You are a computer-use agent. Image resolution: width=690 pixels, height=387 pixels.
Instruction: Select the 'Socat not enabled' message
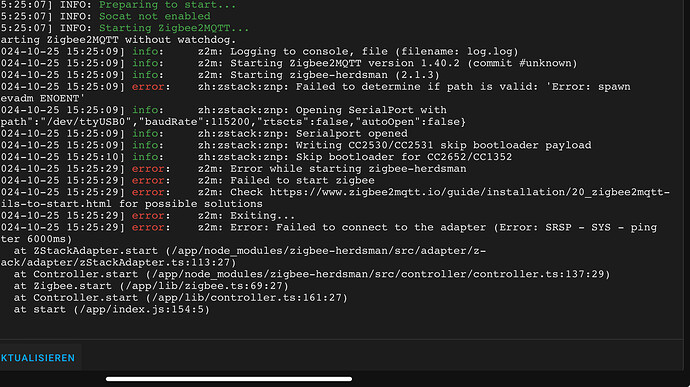pos(154,16)
